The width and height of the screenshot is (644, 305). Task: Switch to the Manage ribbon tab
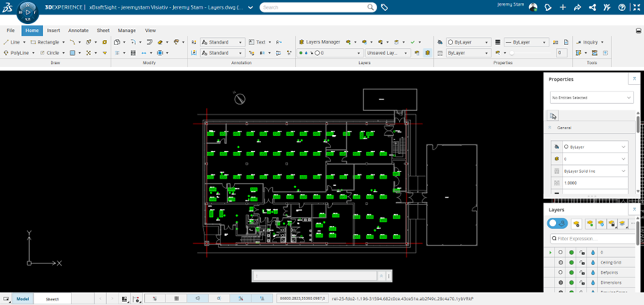127,30
